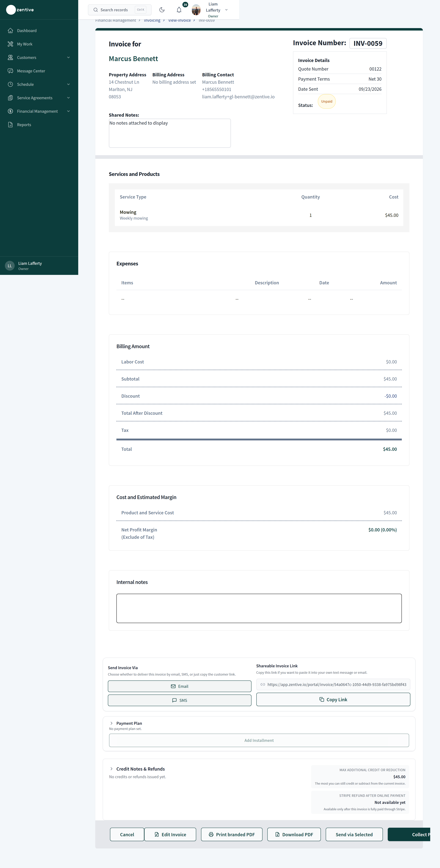Open notifications bell icon
Viewport: 440px width, 868px height.
(179, 10)
